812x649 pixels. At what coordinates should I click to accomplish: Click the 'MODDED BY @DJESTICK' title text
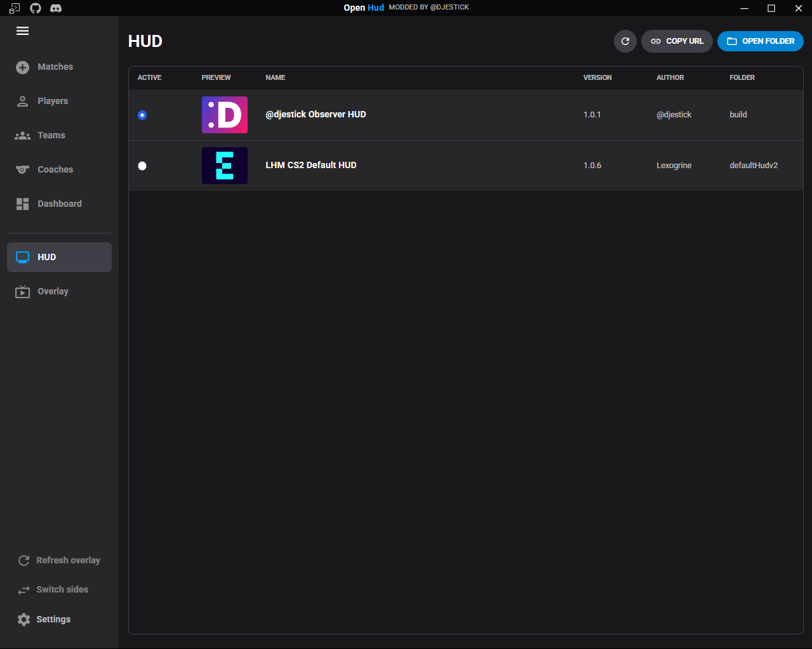pos(429,8)
